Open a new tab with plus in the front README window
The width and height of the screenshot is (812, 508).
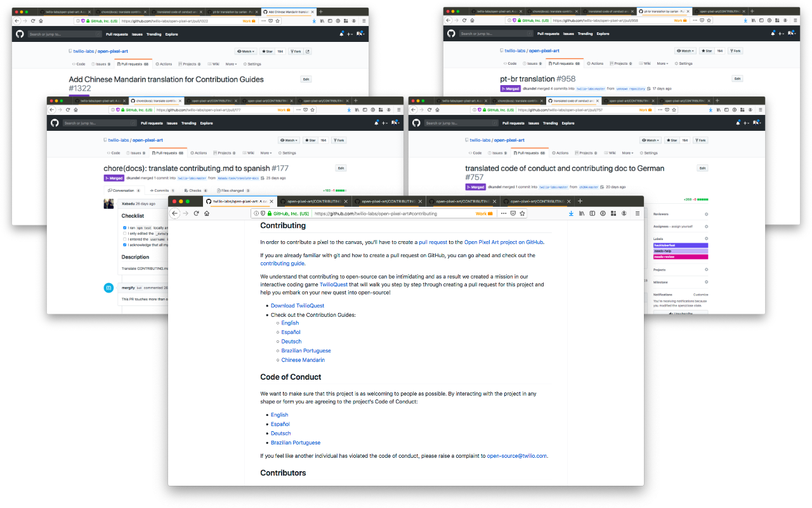(x=580, y=201)
